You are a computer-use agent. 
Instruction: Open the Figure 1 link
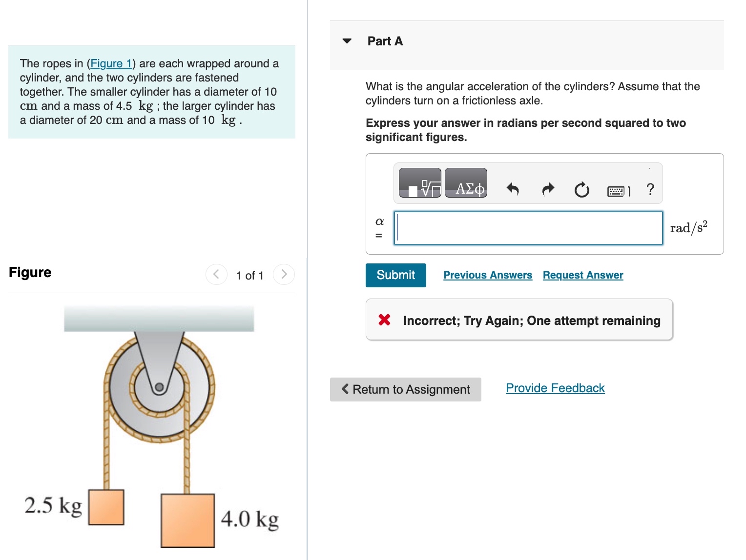coord(111,63)
